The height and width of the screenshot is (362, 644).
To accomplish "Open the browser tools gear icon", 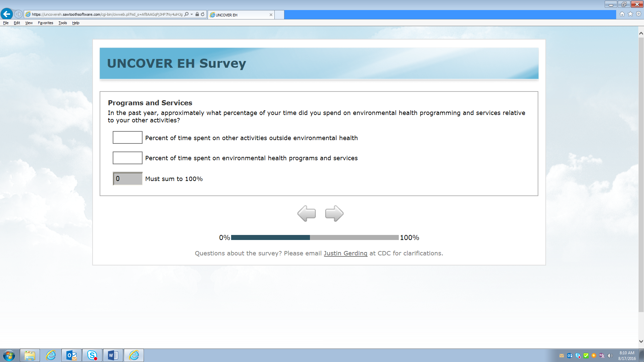I will [639, 14].
